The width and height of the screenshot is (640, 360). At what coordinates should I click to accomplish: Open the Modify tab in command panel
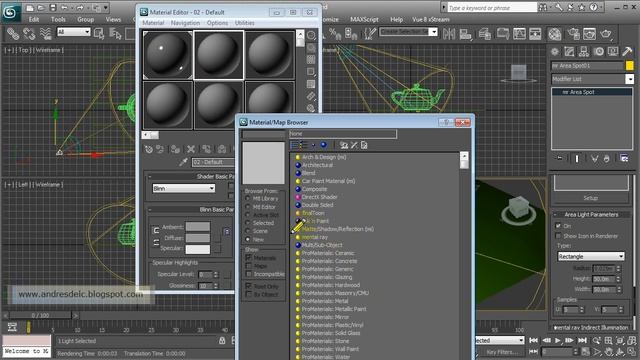(x=569, y=51)
